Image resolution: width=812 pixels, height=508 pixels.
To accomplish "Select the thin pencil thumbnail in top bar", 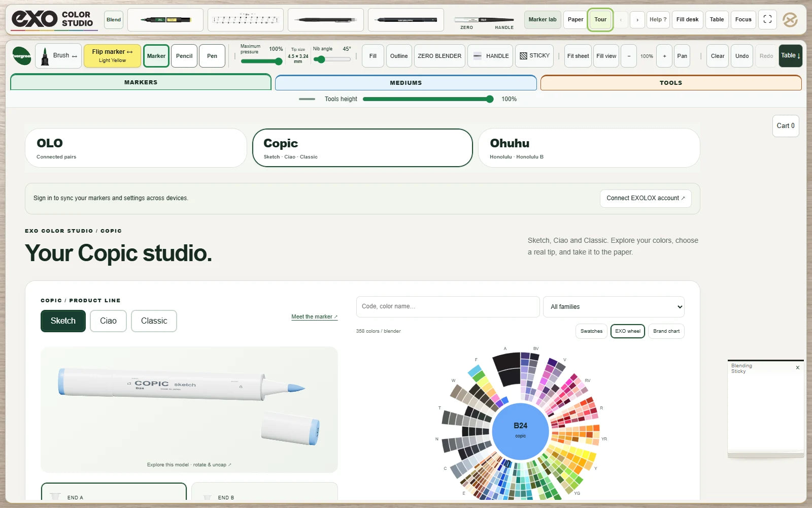I will pos(326,20).
